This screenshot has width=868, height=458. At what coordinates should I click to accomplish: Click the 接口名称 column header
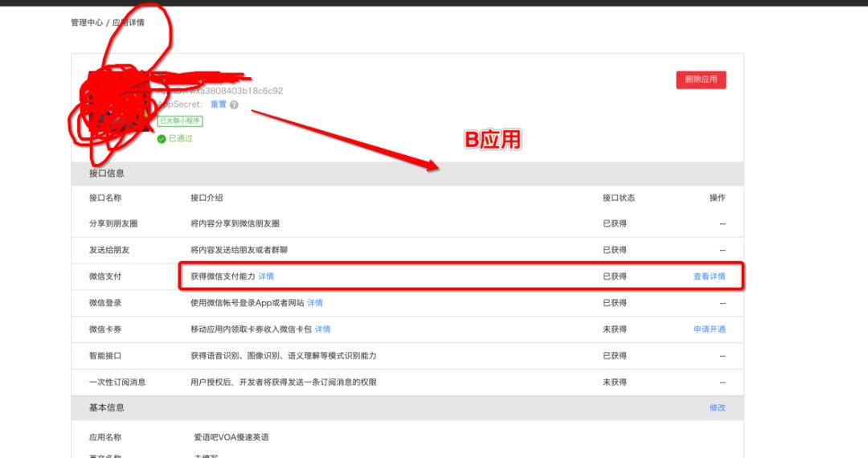click(105, 198)
